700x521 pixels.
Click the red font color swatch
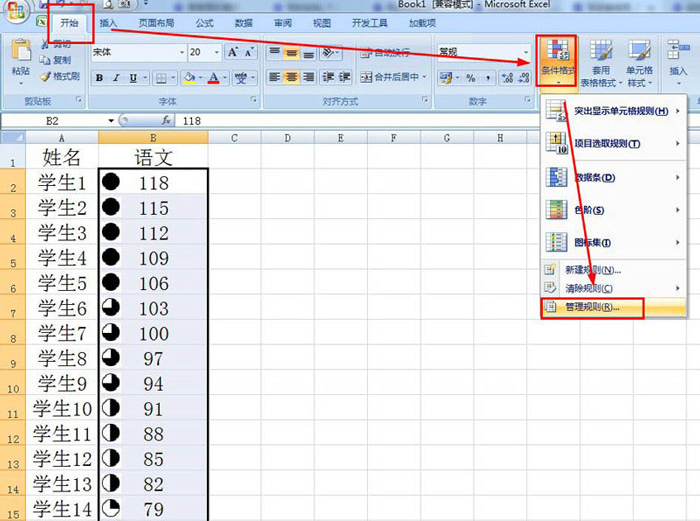[x=214, y=77]
